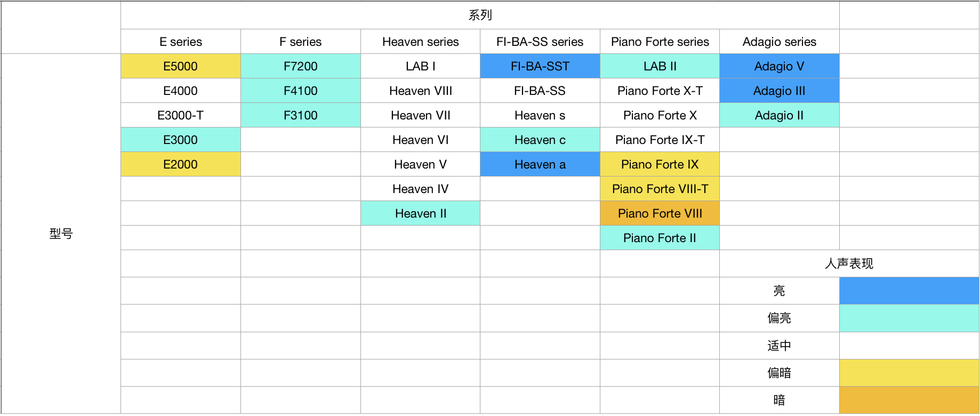Select the Piano Forte VIII cell
This screenshot has height=416, width=980.
click(x=660, y=213)
